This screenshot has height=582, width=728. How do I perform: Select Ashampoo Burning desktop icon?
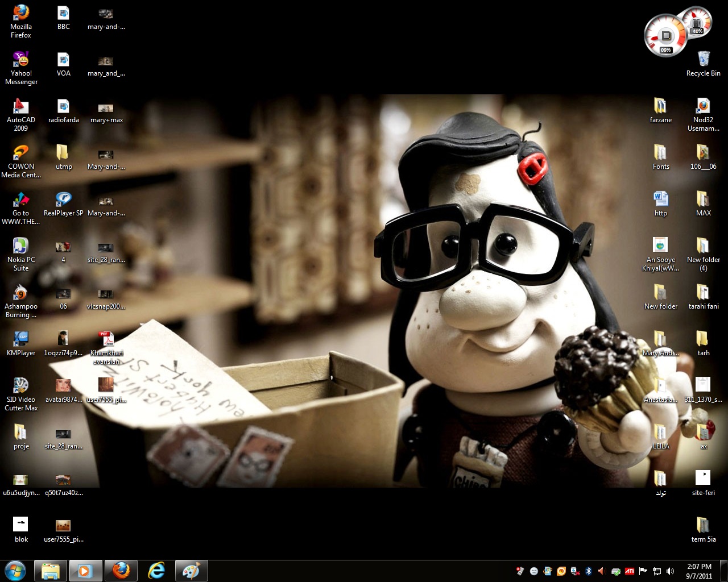tap(21, 293)
